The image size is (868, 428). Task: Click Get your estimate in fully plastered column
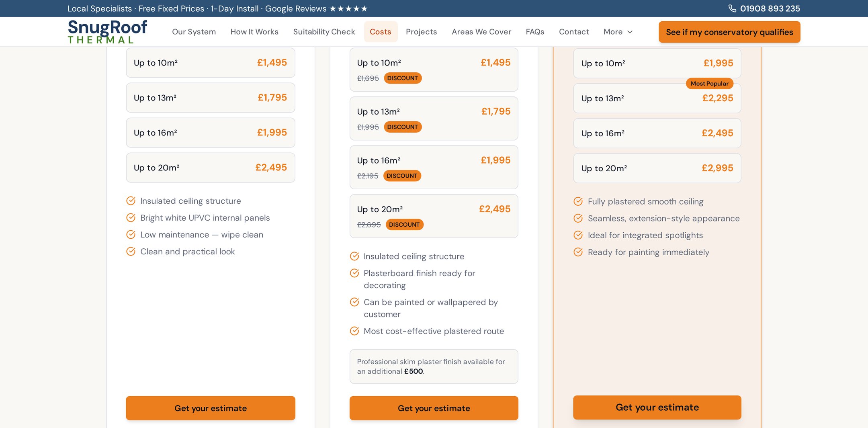pos(657,408)
